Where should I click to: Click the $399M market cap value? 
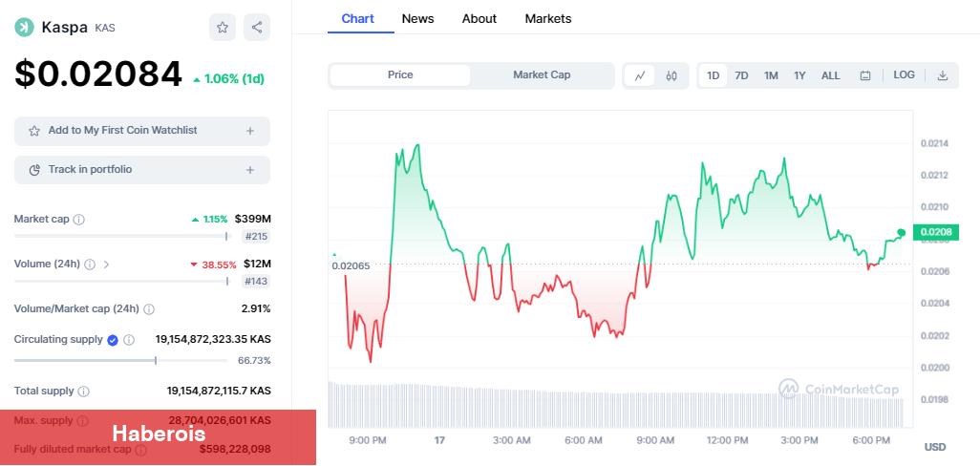click(x=252, y=220)
